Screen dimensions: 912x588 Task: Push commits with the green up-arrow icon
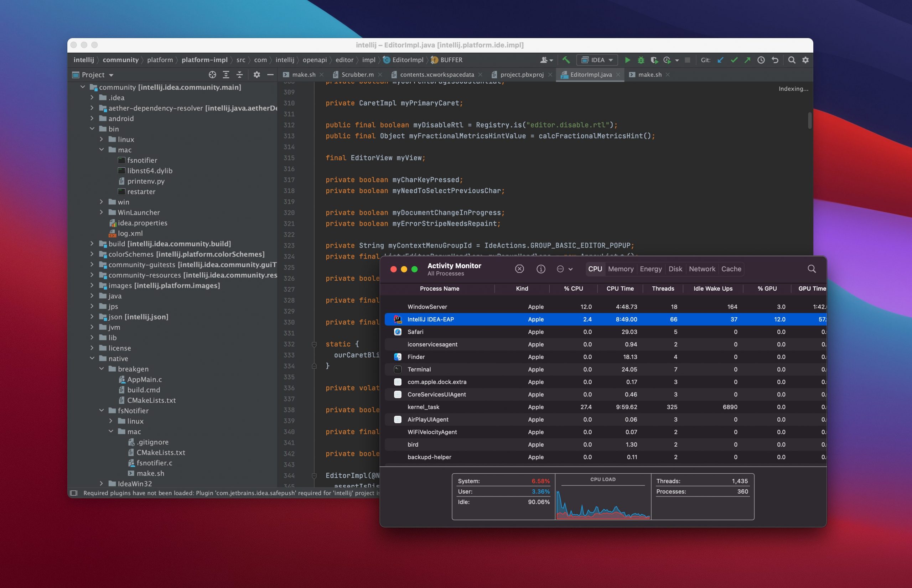(x=748, y=60)
